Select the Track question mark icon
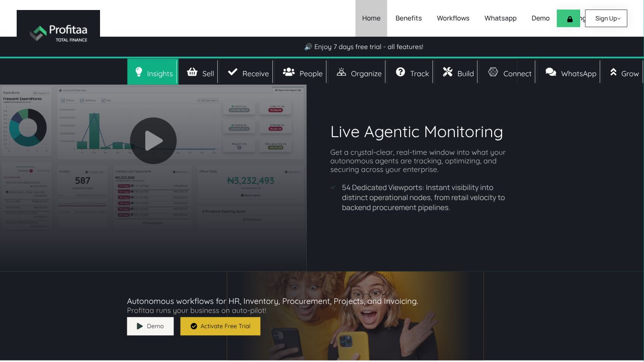The image size is (644, 362). [401, 72]
